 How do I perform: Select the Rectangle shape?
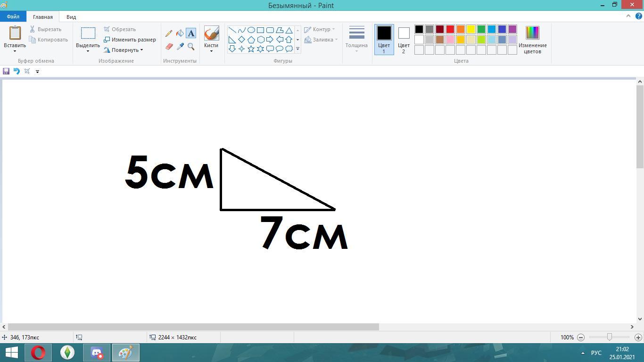(260, 30)
